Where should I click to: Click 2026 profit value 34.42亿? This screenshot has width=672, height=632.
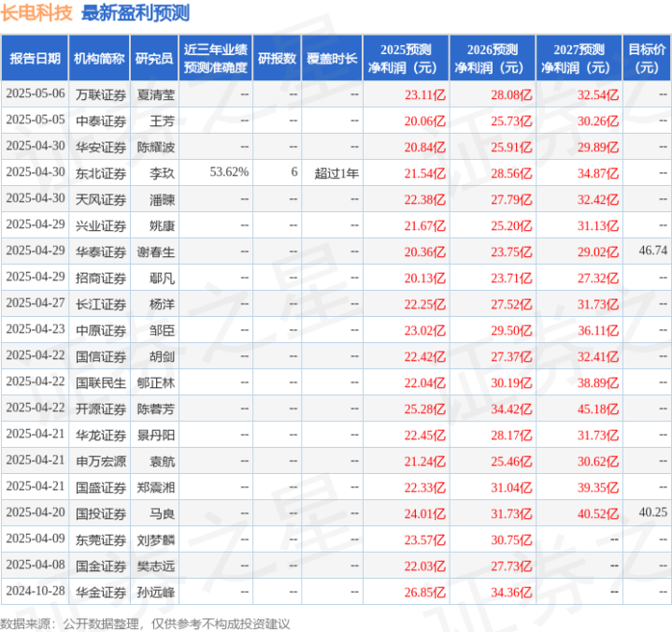pyautogui.click(x=511, y=409)
